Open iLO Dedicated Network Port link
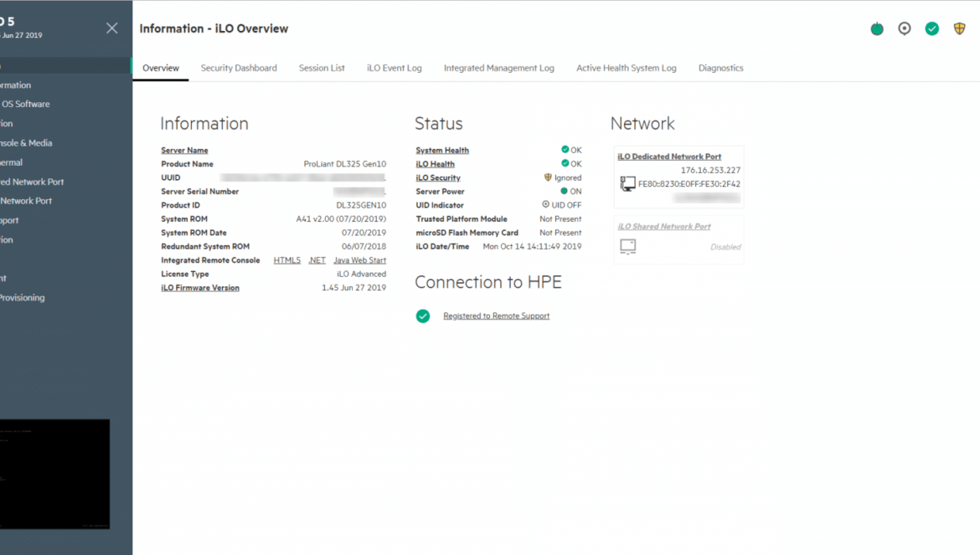Viewport: 980px width, 555px height. (669, 157)
